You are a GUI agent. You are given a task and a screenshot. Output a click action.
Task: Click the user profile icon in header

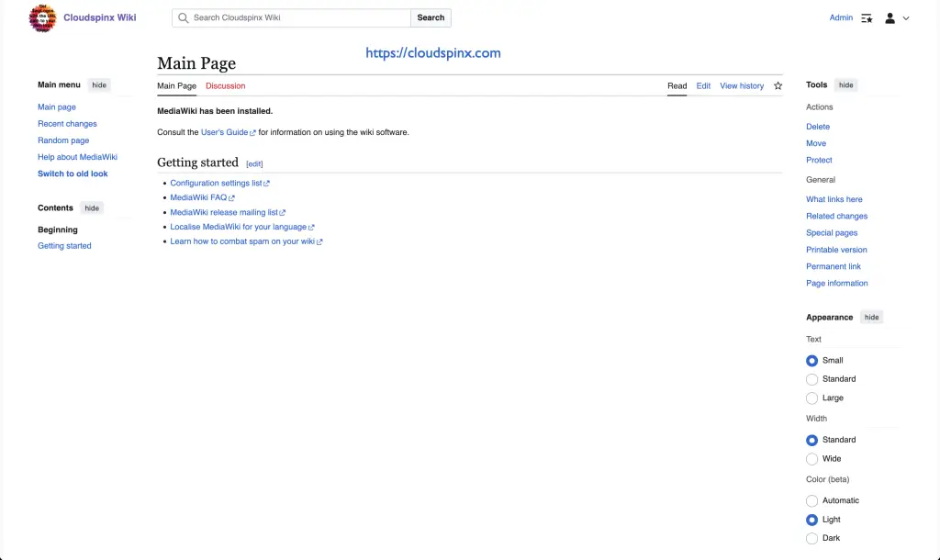pyautogui.click(x=890, y=18)
